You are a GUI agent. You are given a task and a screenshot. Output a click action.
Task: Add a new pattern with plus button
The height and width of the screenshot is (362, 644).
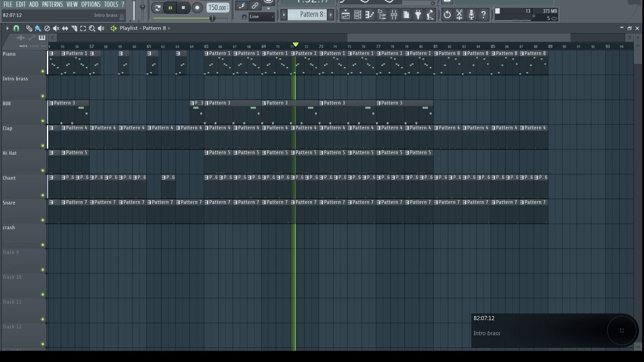(x=331, y=15)
